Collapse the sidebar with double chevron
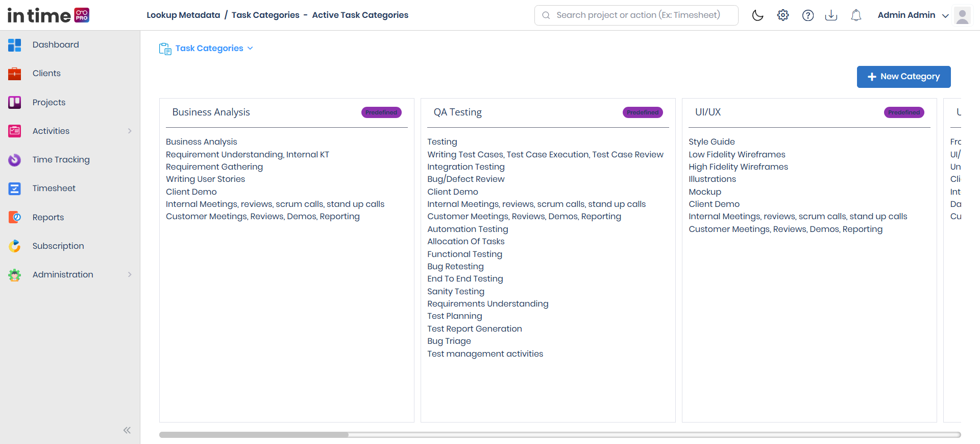Viewport: 980px width, 444px height. click(127, 430)
